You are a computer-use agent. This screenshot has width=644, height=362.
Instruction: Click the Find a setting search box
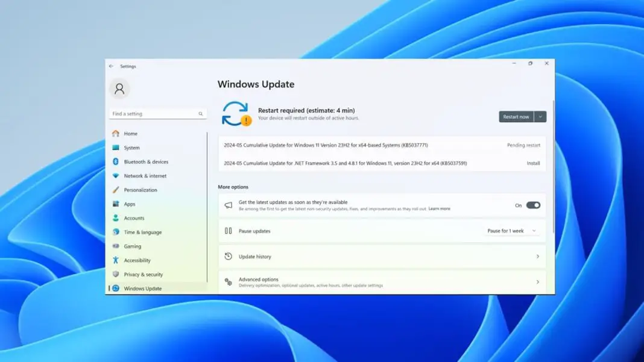[157, 113]
